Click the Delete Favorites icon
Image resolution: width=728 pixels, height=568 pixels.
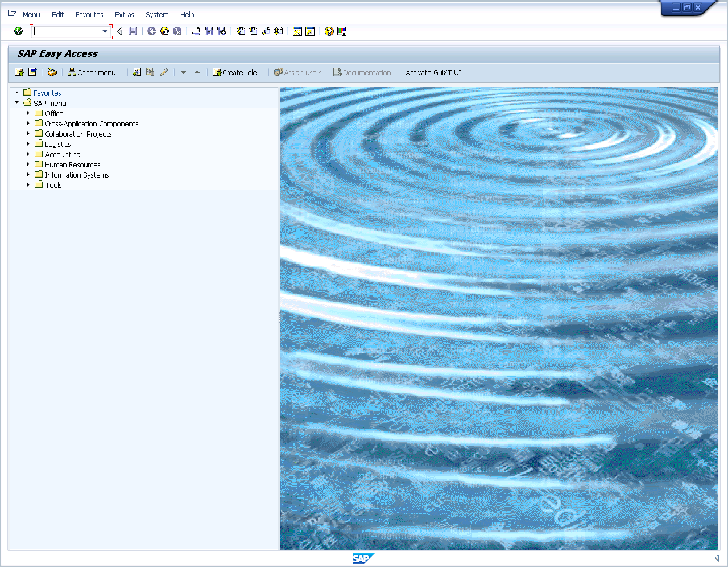(x=150, y=72)
